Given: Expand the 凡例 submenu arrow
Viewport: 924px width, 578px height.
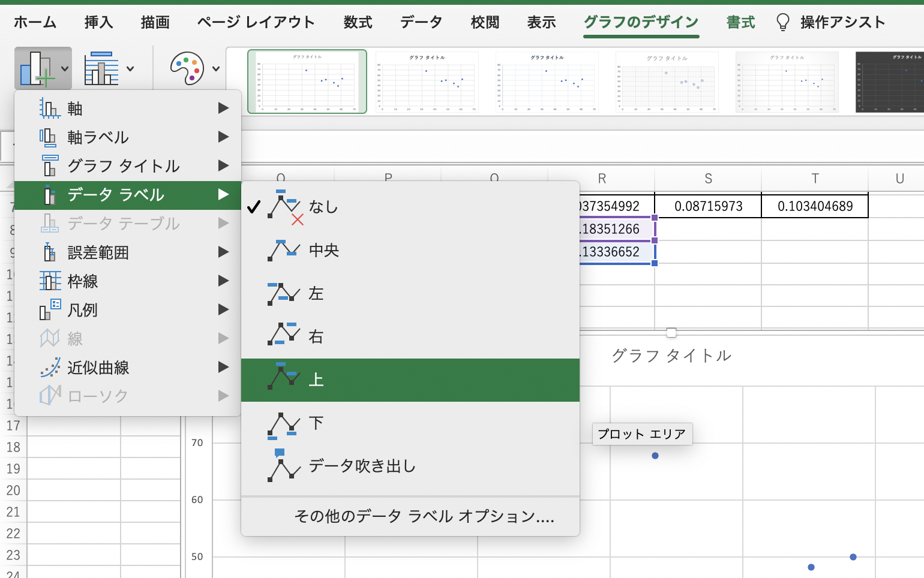Looking at the screenshot, I should (x=223, y=310).
